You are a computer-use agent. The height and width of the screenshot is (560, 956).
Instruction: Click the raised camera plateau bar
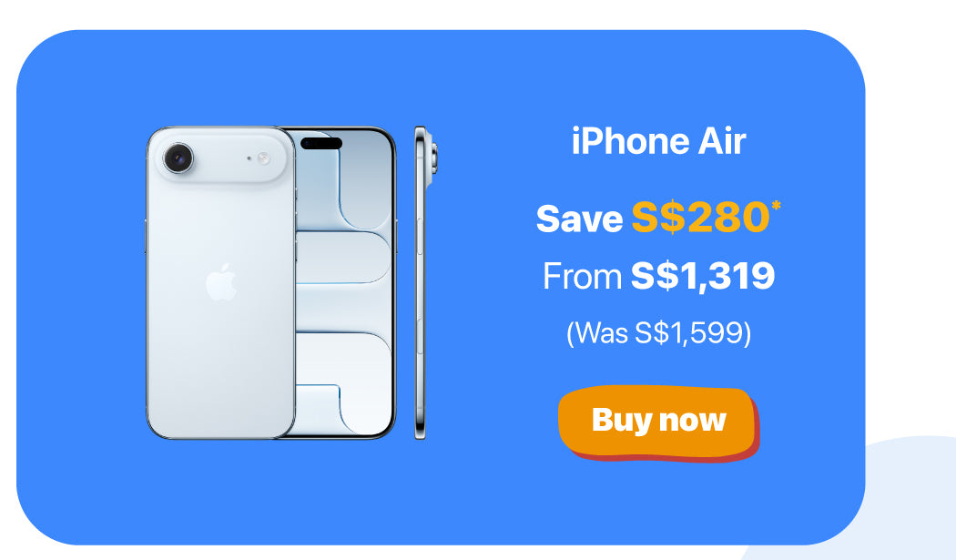tap(219, 156)
